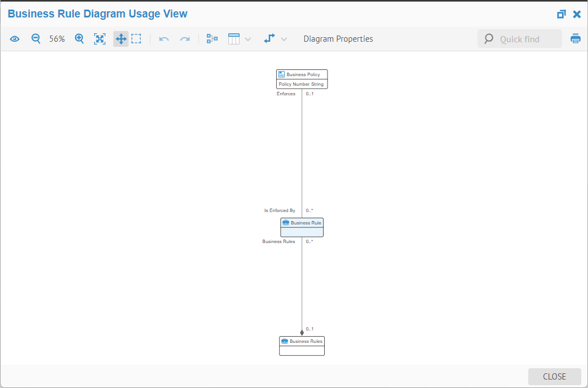Click the connector routing icon
588x388 pixels.
pyautogui.click(x=269, y=39)
